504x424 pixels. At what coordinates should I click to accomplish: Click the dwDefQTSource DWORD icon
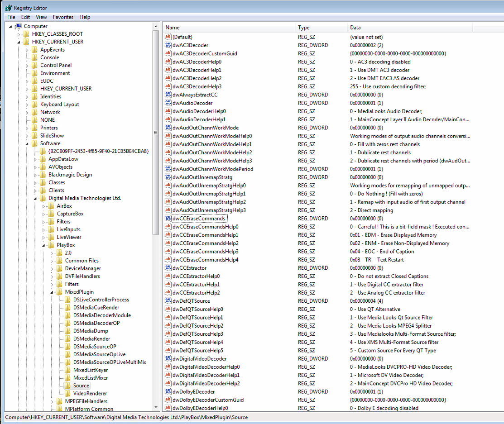point(168,300)
